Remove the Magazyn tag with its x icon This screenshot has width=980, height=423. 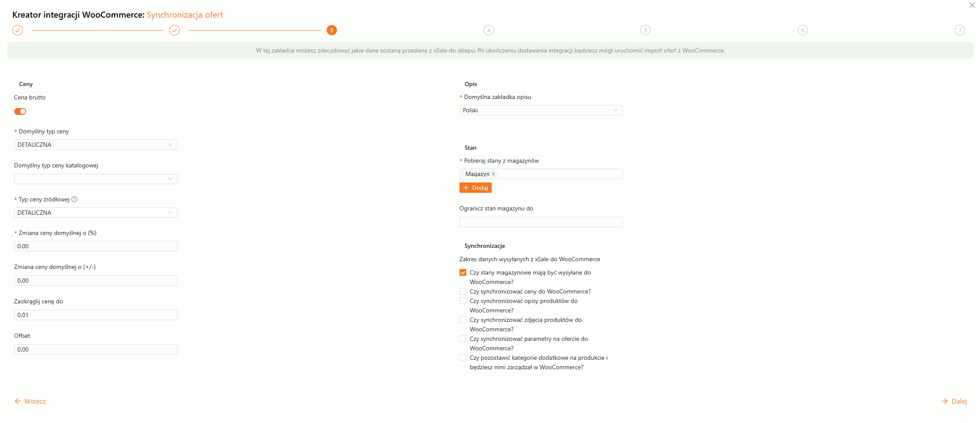493,174
